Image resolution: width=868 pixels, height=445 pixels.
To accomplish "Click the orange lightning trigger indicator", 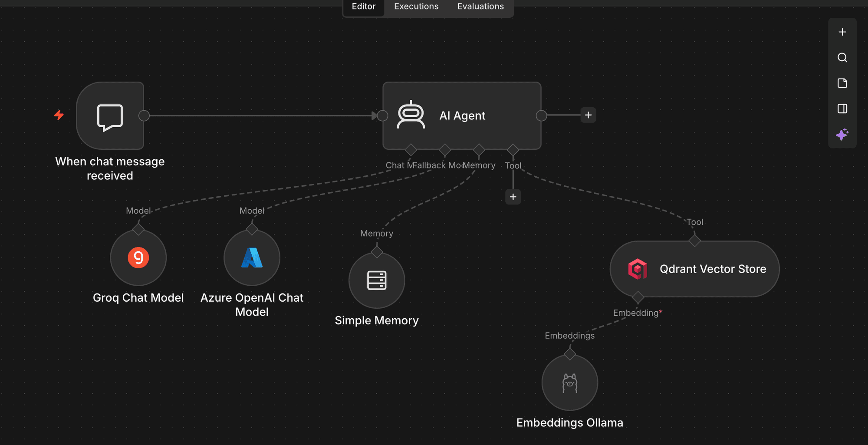I will [59, 115].
